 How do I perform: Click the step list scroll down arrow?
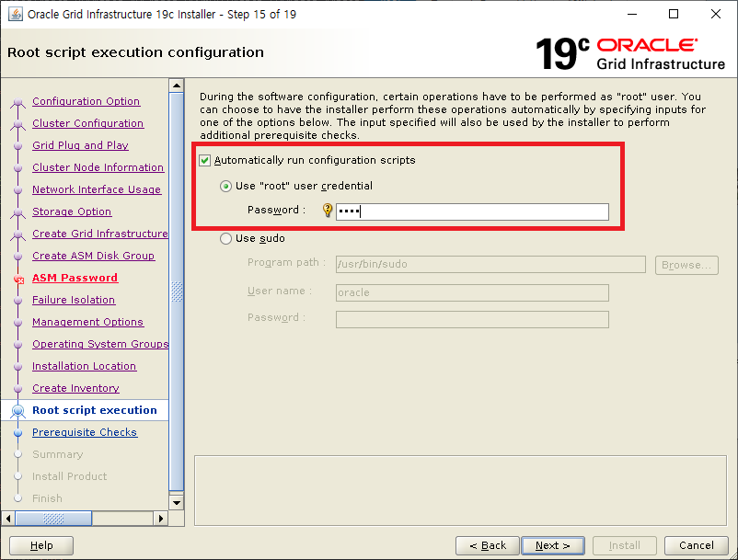[x=177, y=503]
